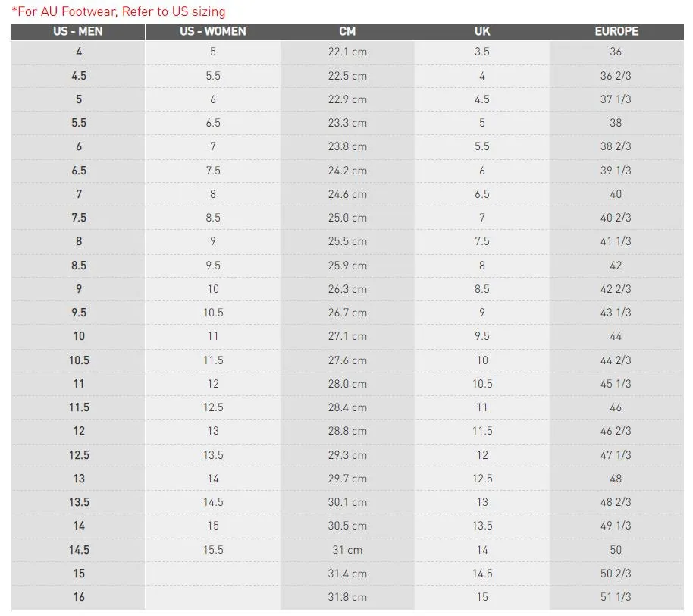Click the 23.8 cm measurement cell
693x616 pixels.
pyautogui.click(x=347, y=146)
